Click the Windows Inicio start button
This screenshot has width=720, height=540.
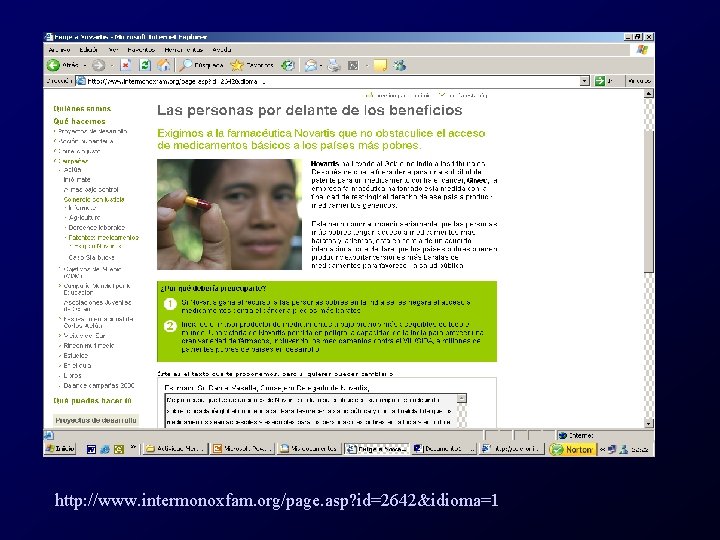coord(60,449)
